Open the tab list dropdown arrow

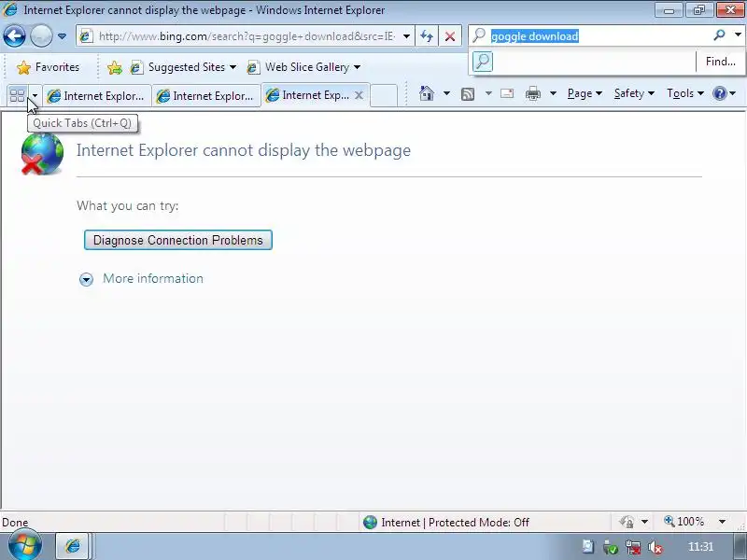[x=35, y=96]
